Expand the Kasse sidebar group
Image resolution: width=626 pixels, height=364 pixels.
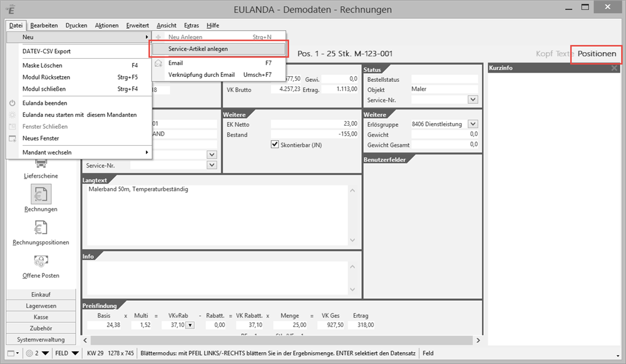[x=41, y=317]
